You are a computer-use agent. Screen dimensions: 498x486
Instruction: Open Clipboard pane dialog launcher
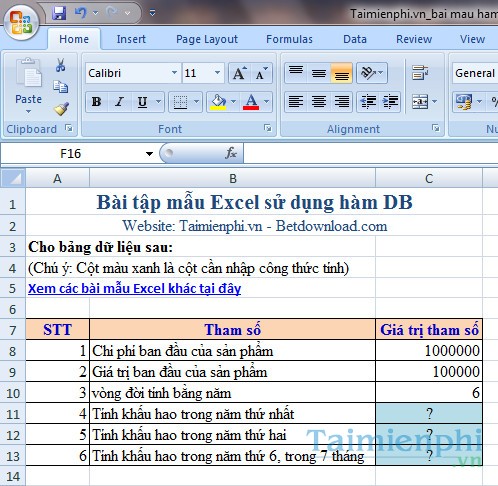click(x=69, y=128)
